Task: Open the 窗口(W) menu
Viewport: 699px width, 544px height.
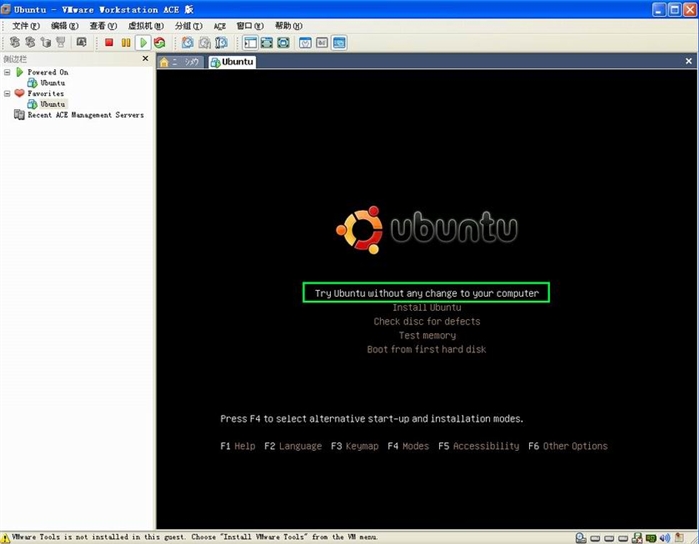Action: pos(250,26)
